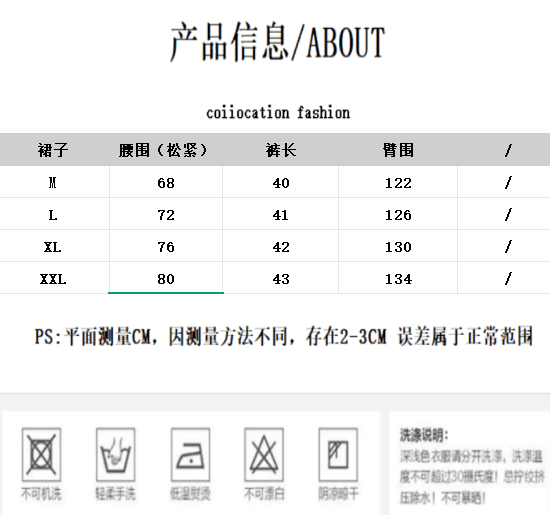Image resolution: width=550 pixels, height=515 pixels.
Task: Click the 不可漂白 do not bleach icon
Action: point(264,455)
